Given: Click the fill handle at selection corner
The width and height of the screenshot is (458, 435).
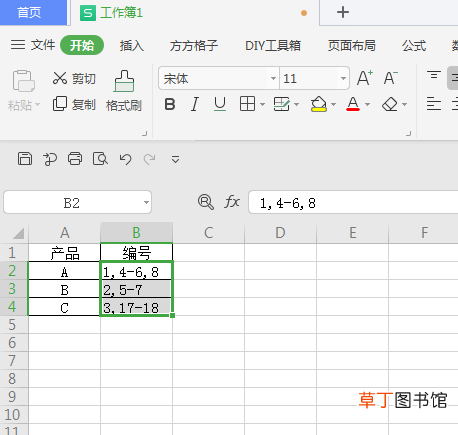Looking at the screenshot, I should tap(172, 315).
